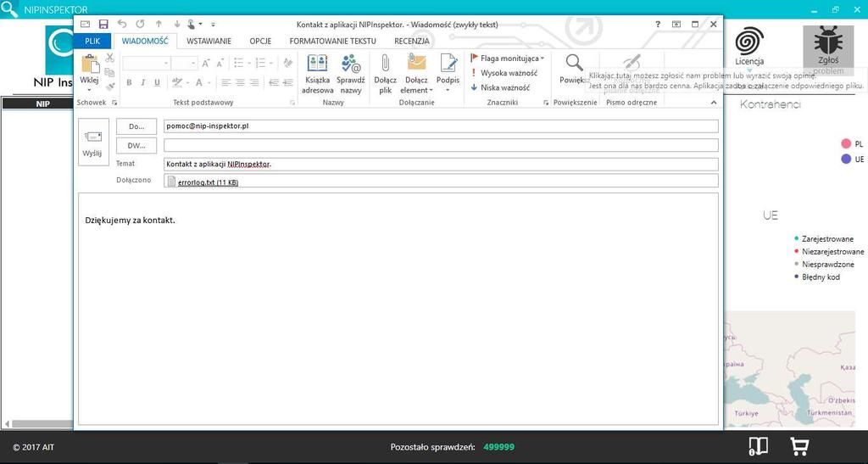
Task: Go to next item with down arrow
Action: coord(177,25)
